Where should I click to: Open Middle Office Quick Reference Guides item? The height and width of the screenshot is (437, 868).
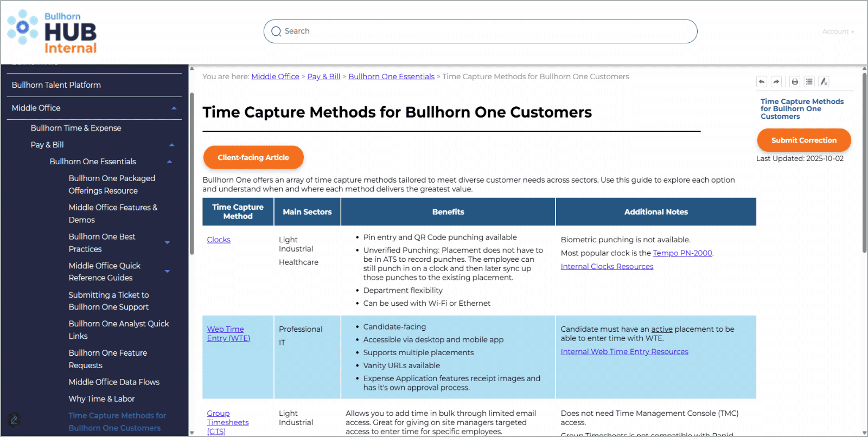click(x=105, y=272)
